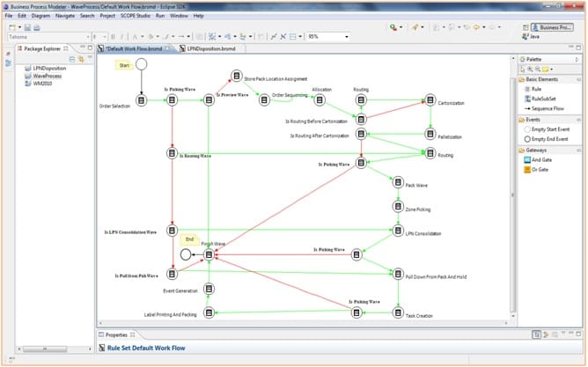
Task: Select the LPNDisposition project
Action: [x=46, y=69]
